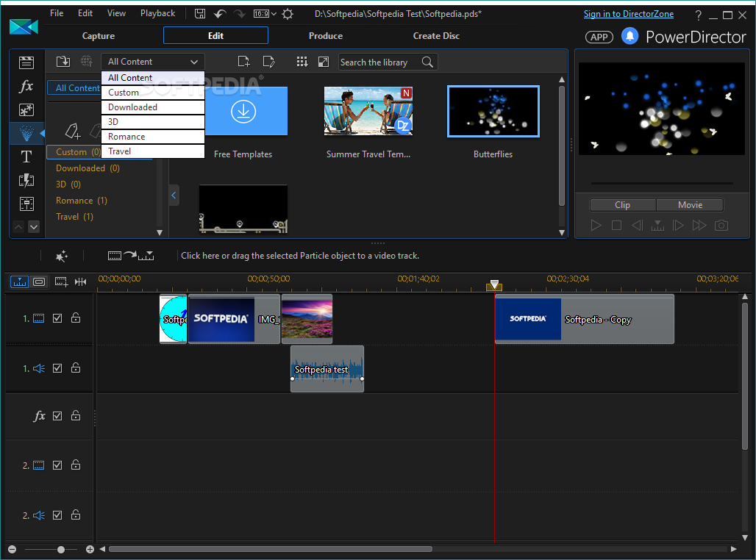Click the undo arrow icon
The height and width of the screenshot is (560, 756).
click(220, 13)
